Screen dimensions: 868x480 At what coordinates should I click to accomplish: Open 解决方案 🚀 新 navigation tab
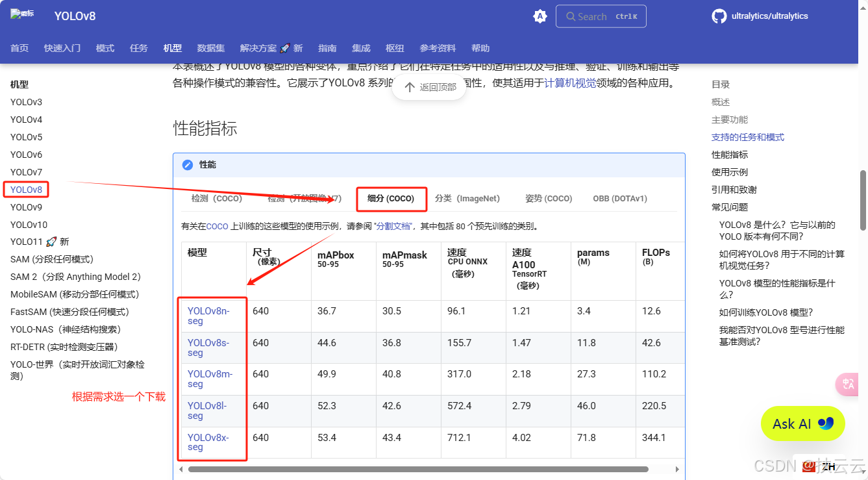271,48
